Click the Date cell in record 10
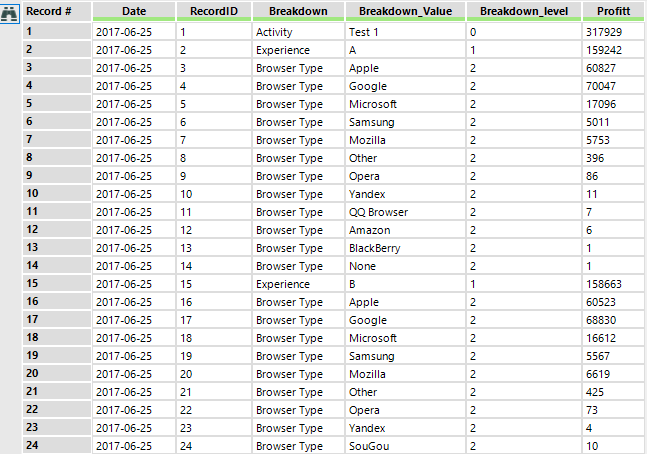This screenshot has height=454, width=647. [124, 194]
